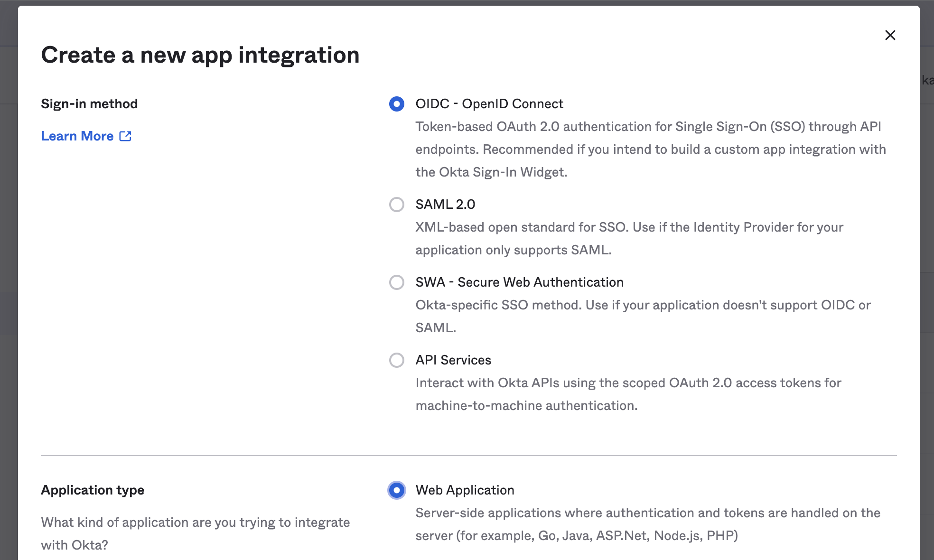The image size is (934, 560).
Task: Click the Okta-specific SSO method description
Action: (643, 316)
